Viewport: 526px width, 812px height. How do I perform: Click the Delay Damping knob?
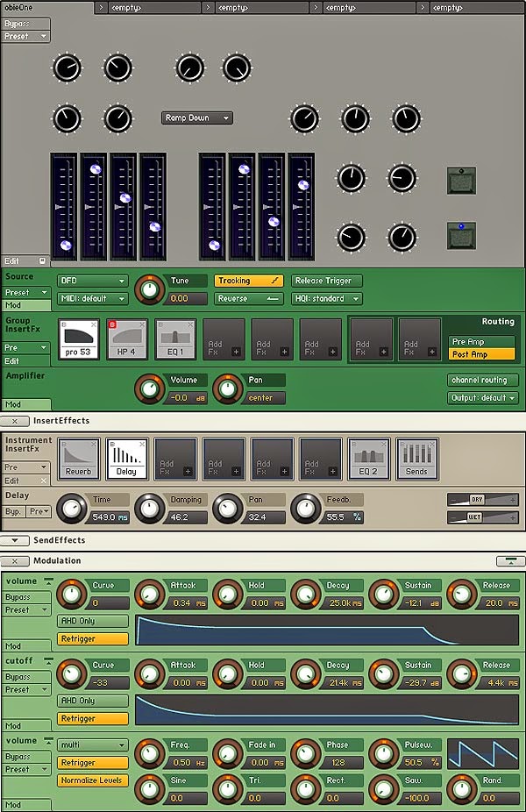(150, 509)
